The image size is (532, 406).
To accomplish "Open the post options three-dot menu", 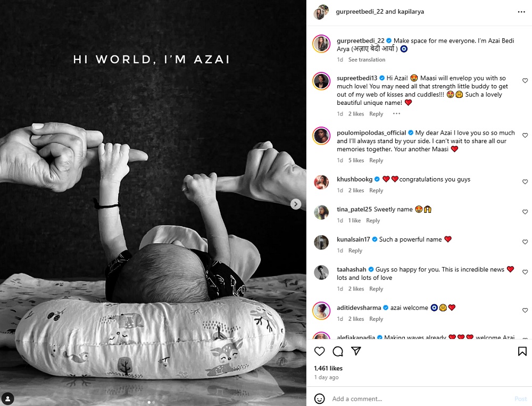I will pyautogui.click(x=521, y=12).
